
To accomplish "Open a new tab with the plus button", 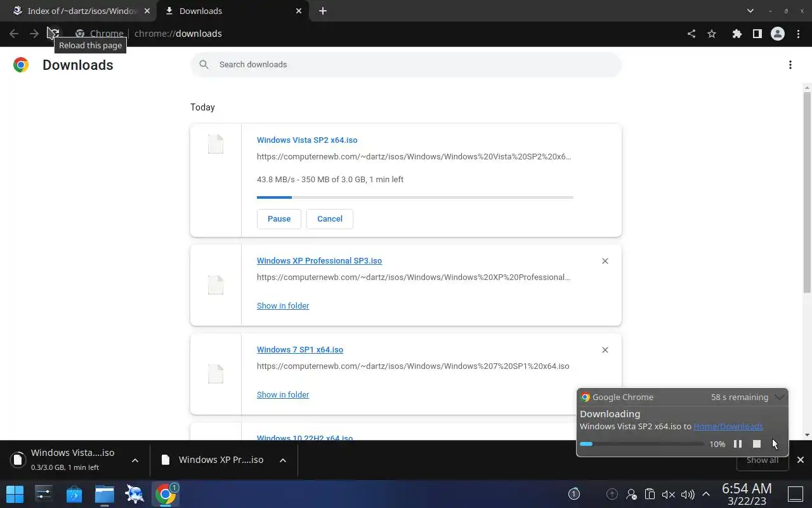I will point(323,11).
